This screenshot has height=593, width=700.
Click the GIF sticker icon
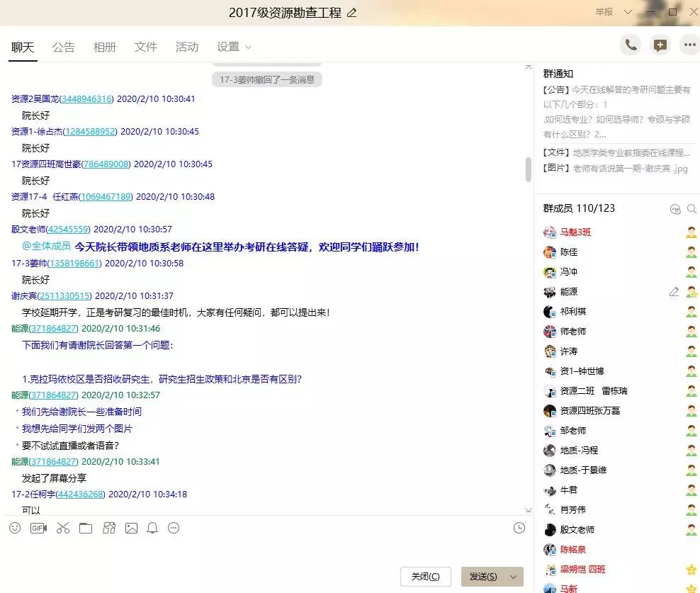[38, 528]
